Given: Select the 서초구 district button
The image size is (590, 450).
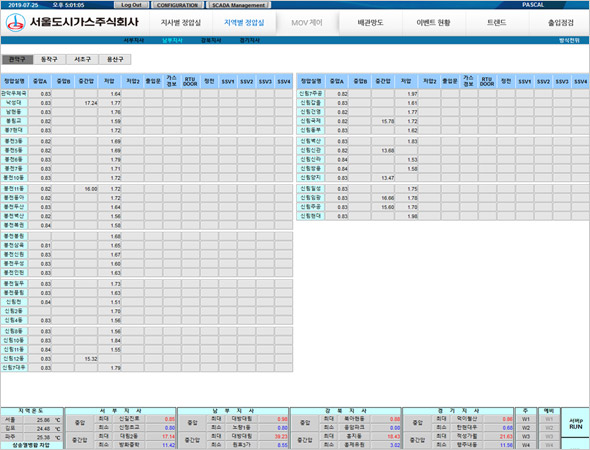Looking at the screenshot, I should (82, 59).
